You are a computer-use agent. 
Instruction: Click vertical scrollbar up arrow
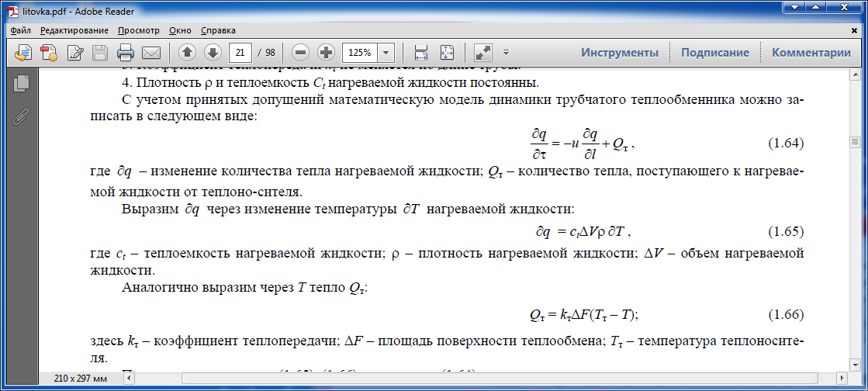[855, 73]
